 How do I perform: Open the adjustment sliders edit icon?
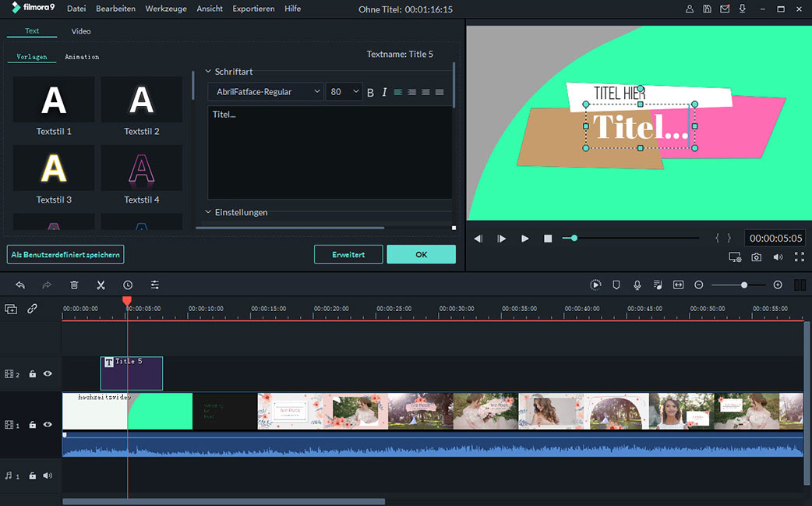(x=155, y=285)
